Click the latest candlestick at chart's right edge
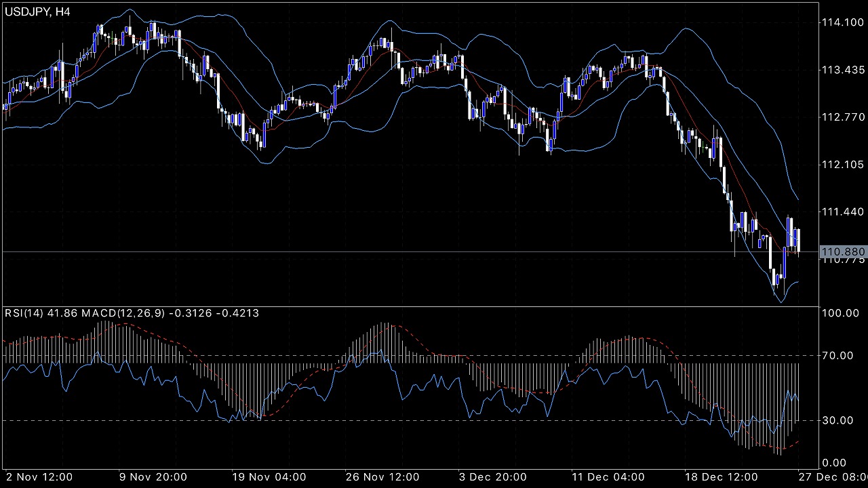Image resolution: width=868 pixels, height=488 pixels. coord(800,241)
